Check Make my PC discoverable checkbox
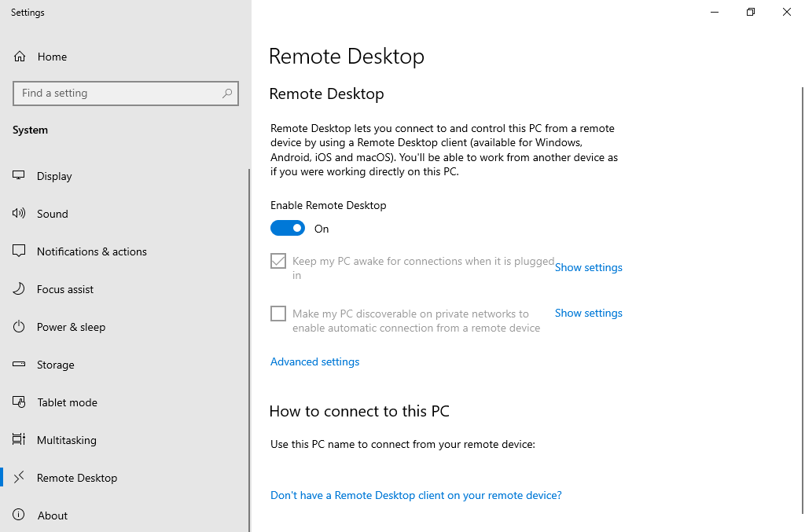The height and width of the screenshot is (532, 805). click(278, 314)
